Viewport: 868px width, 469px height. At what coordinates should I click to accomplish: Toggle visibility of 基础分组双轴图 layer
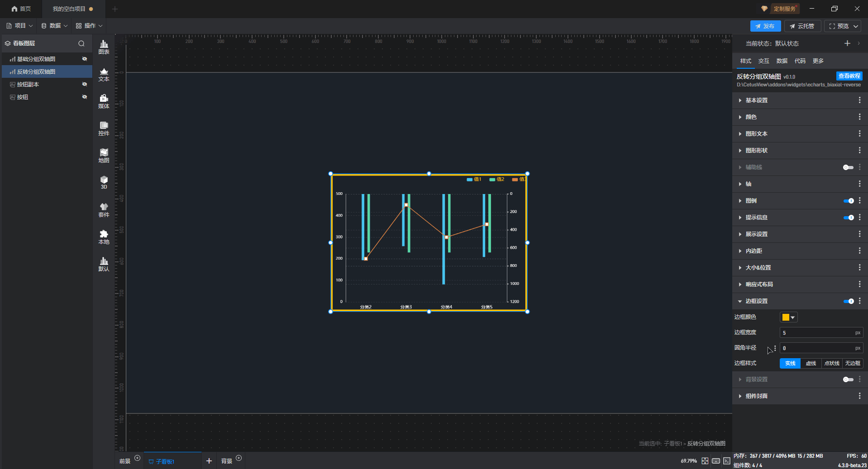click(x=85, y=59)
